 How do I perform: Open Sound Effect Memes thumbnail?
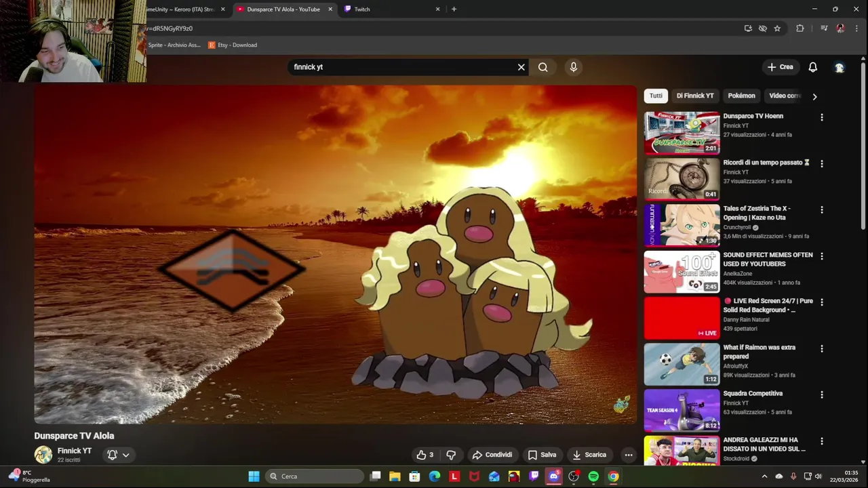(x=682, y=271)
